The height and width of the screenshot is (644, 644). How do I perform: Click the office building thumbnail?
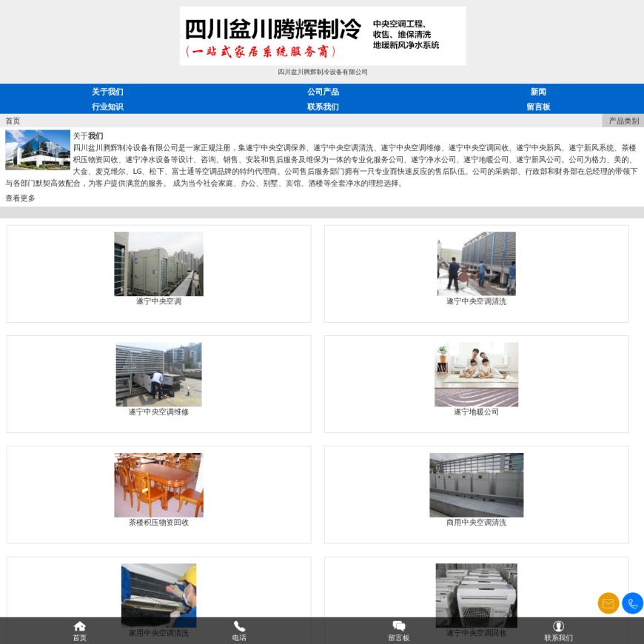tap(38, 150)
